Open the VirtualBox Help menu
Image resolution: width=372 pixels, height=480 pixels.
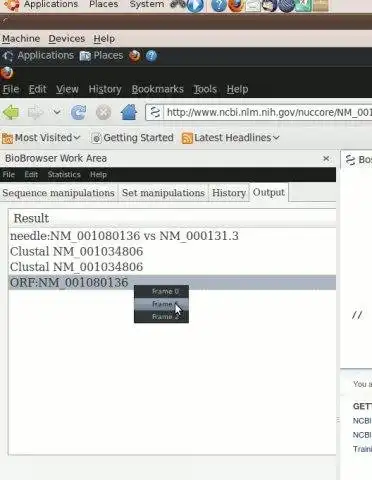(x=104, y=39)
